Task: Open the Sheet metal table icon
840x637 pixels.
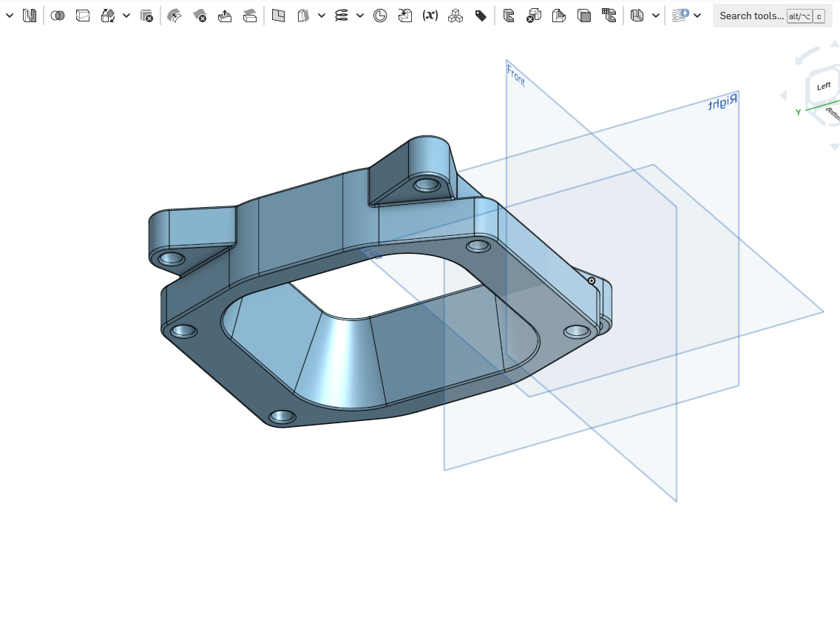Action: point(609,16)
